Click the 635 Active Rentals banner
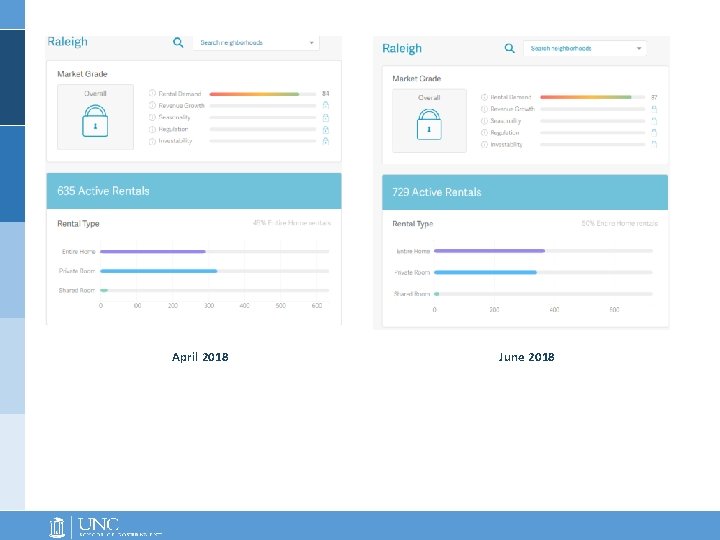720x540 pixels. tap(194, 191)
